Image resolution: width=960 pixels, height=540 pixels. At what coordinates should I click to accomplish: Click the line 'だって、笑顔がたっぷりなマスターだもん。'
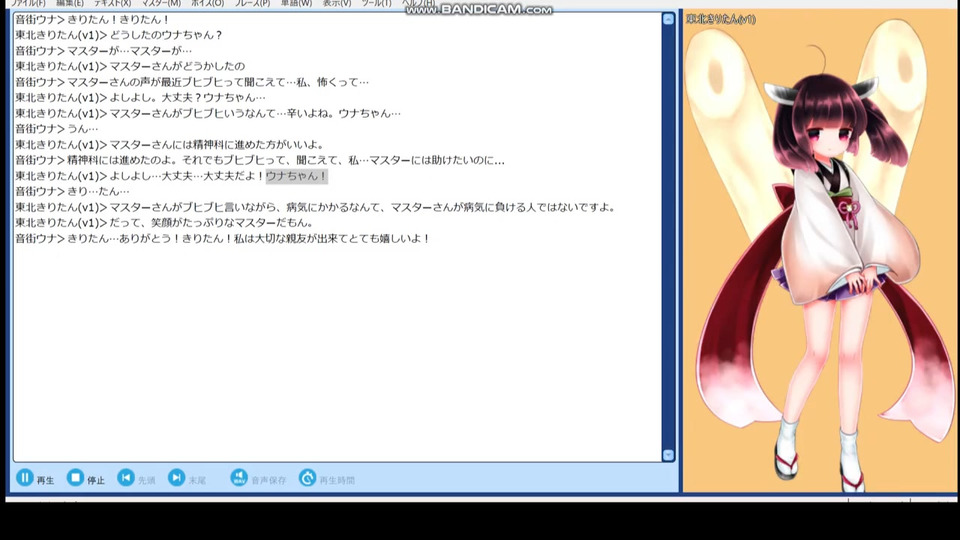pos(165,223)
